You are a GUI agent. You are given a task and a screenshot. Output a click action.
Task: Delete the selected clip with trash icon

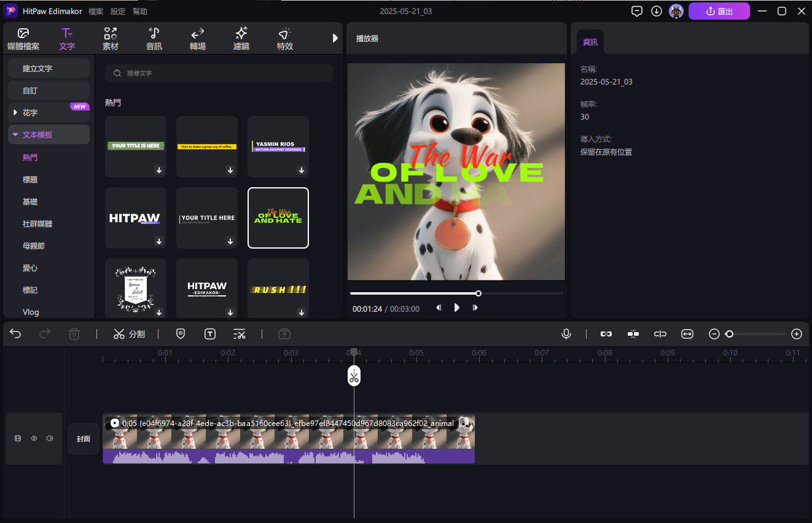74,334
